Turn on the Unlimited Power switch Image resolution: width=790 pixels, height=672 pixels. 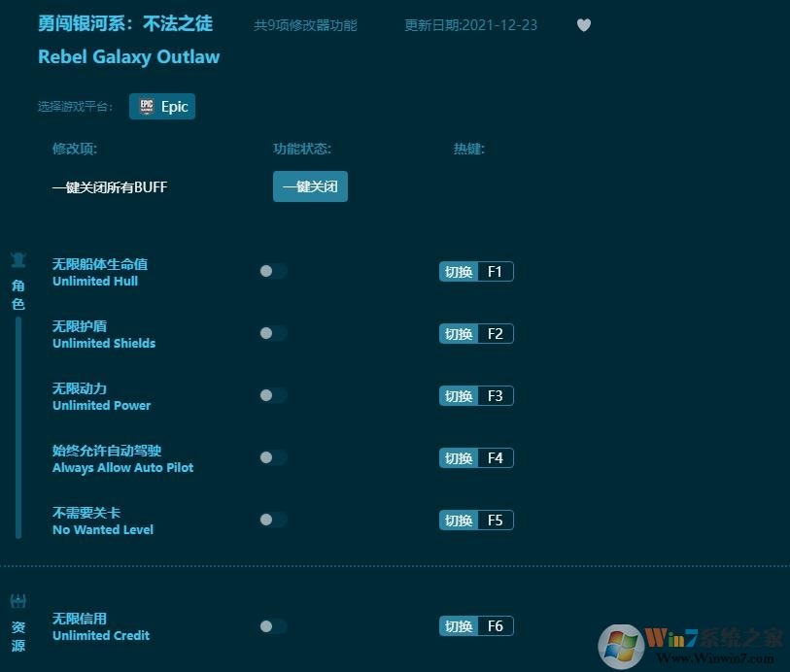(x=273, y=395)
